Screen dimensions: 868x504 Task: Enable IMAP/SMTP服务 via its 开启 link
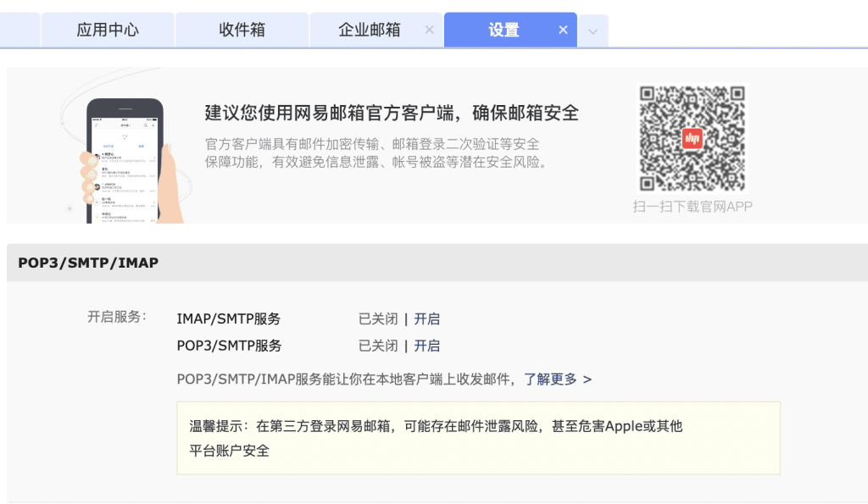click(426, 319)
